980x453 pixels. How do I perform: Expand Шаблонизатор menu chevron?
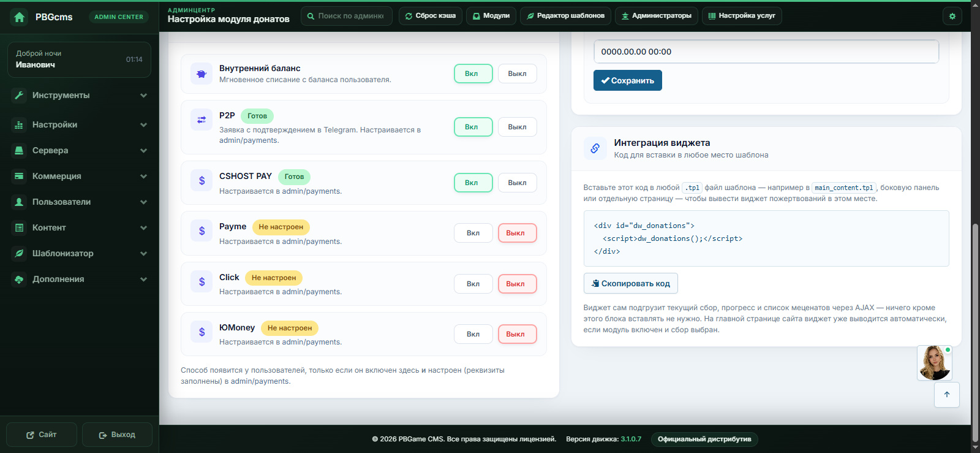[x=143, y=254]
